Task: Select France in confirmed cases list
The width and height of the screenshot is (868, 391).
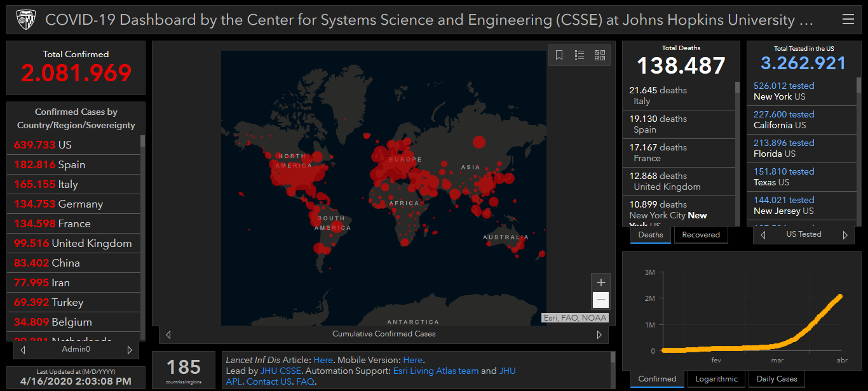Action: [x=74, y=223]
